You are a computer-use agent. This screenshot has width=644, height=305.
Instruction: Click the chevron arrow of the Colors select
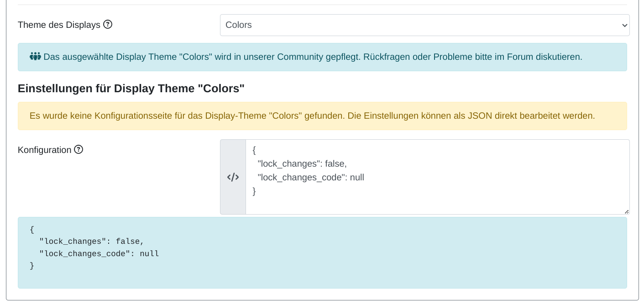point(624,26)
